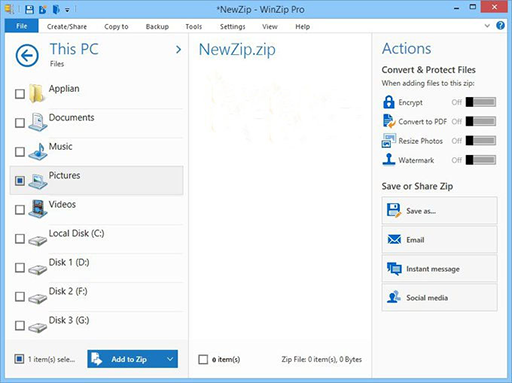Open the Backup tab
The image size is (512, 383).
pyautogui.click(x=157, y=26)
